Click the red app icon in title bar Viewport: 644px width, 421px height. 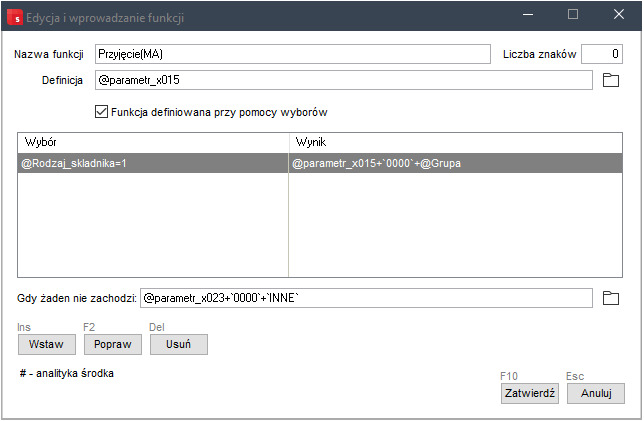(15, 18)
